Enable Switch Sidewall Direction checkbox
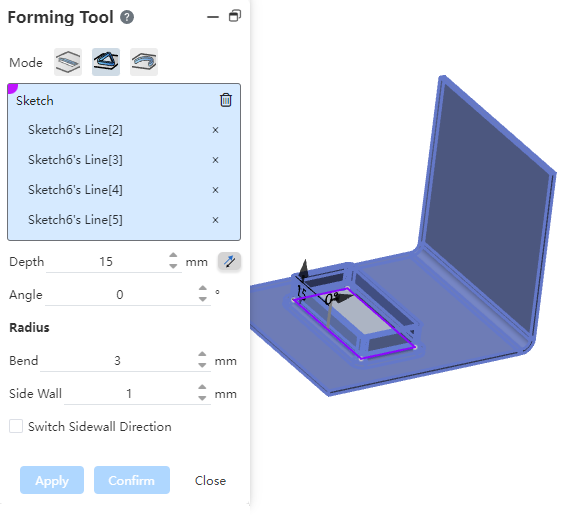This screenshot has height=524, width=575. tap(16, 426)
